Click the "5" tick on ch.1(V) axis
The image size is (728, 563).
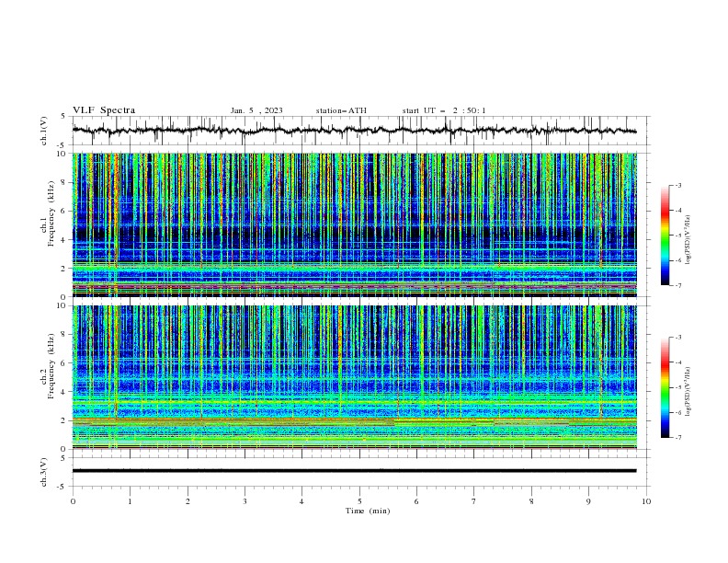(x=64, y=117)
